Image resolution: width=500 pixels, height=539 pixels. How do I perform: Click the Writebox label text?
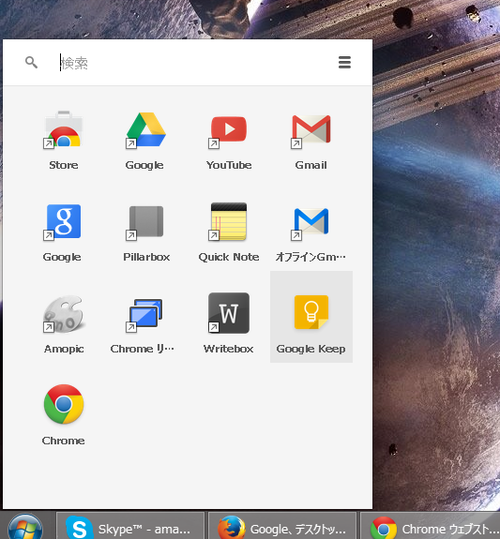coord(228,349)
